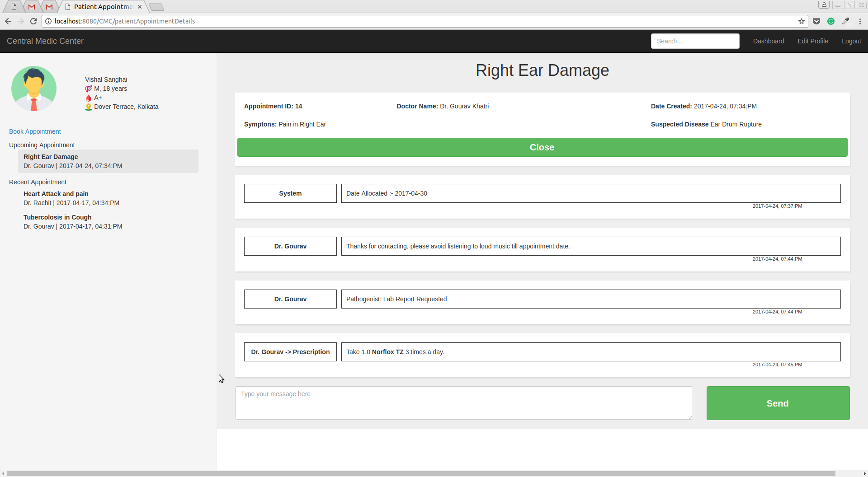This screenshot has height=477, width=868.
Task: Open the Book Appointment link
Action: [35, 131]
